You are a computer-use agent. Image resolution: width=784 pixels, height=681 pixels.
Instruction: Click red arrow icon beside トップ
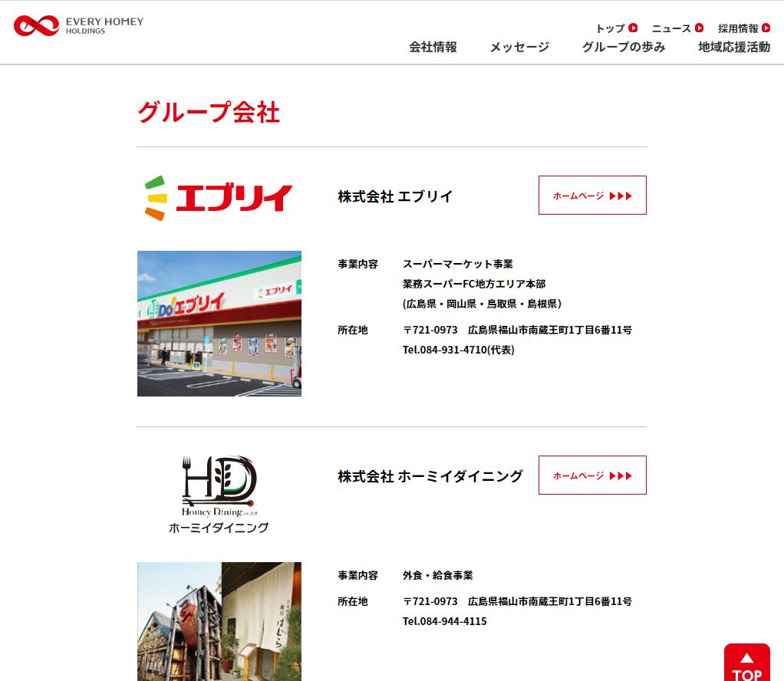(633, 28)
